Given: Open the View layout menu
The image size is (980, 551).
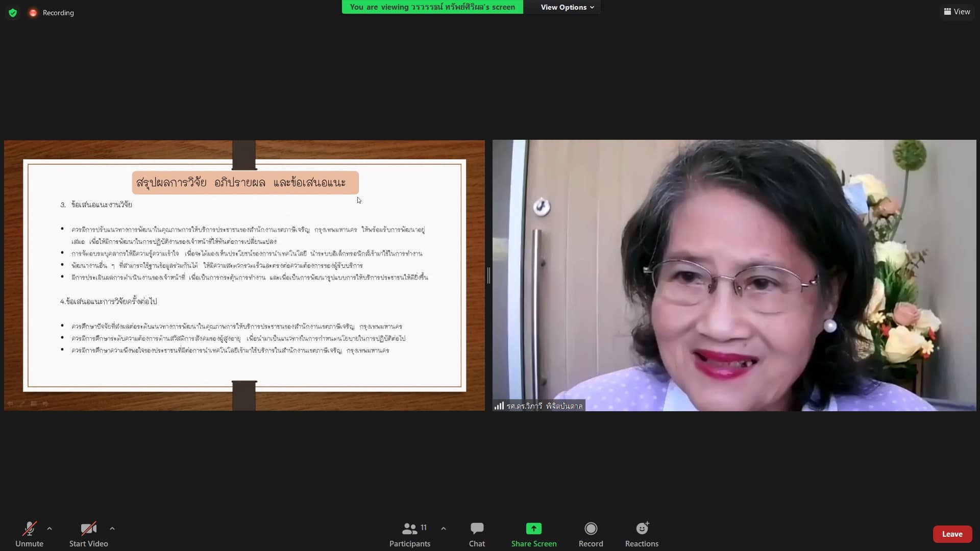Looking at the screenshot, I should (957, 12).
